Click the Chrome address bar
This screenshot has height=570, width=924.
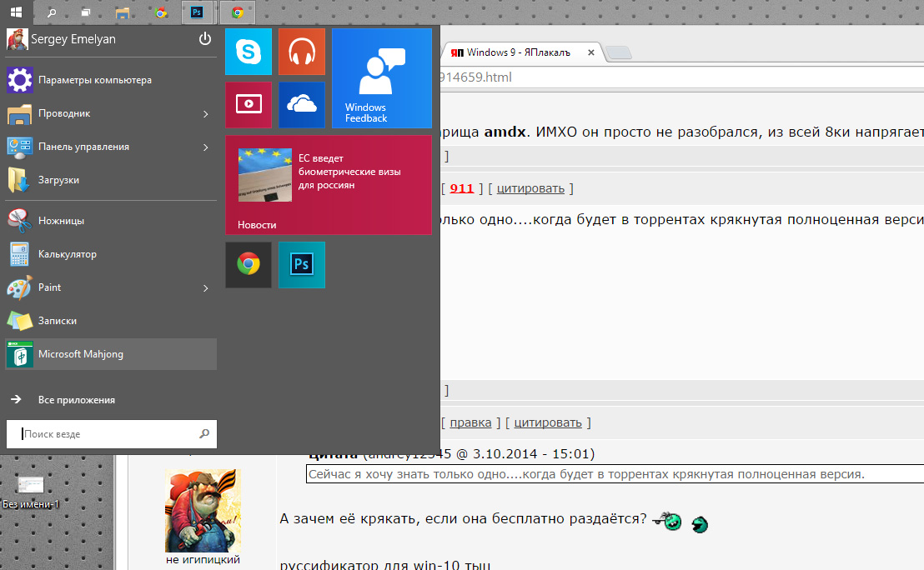click(682, 77)
